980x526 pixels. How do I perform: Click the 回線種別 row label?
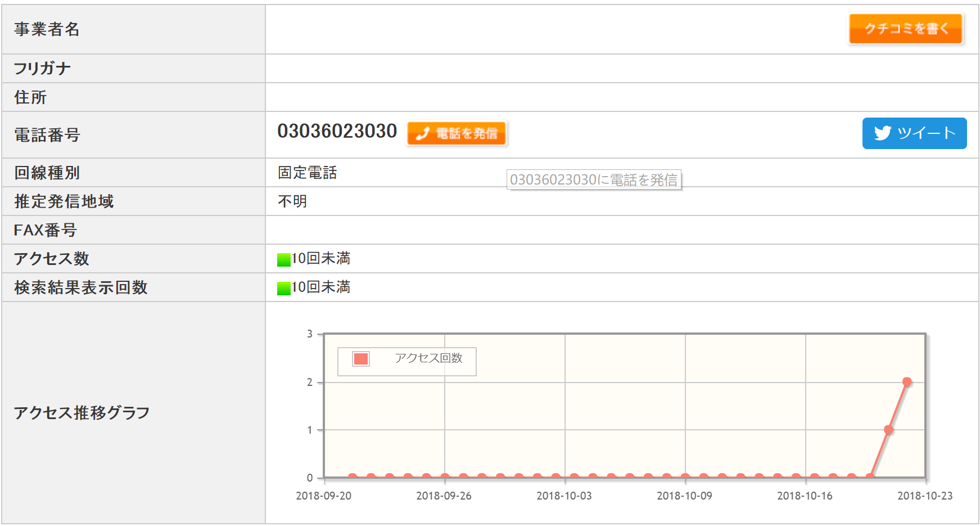pyautogui.click(x=47, y=173)
